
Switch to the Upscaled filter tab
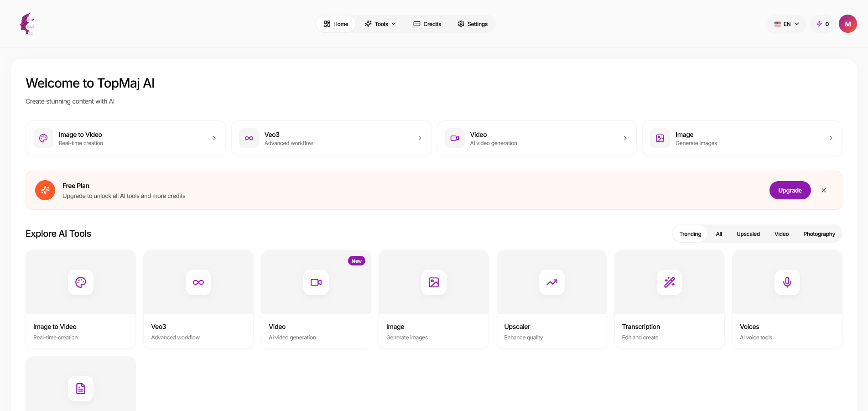coord(748,234)
